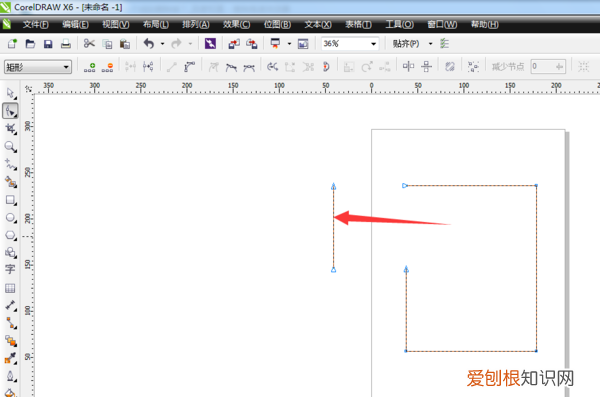Select the Text tool 字

10,269
